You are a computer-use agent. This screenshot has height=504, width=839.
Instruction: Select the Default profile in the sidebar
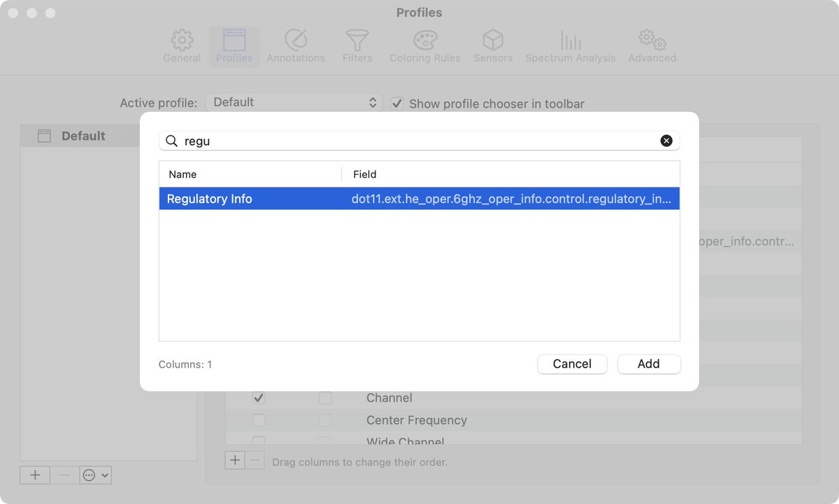pos(84,136)
